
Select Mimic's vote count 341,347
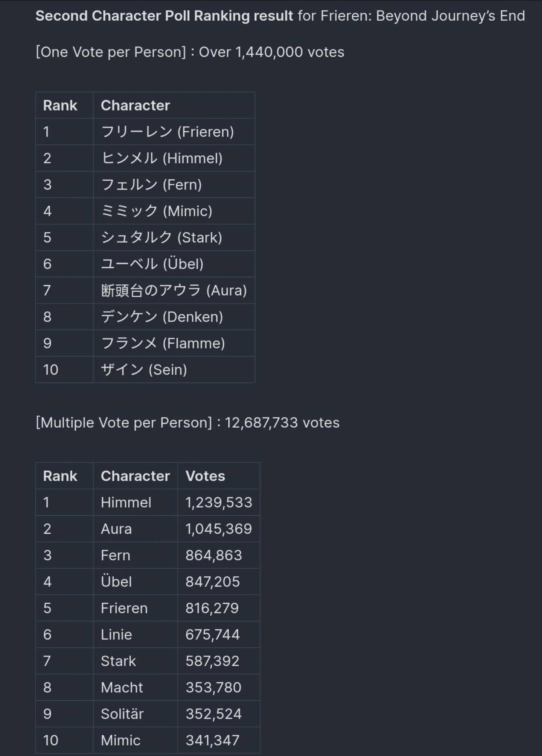[219, 740]
